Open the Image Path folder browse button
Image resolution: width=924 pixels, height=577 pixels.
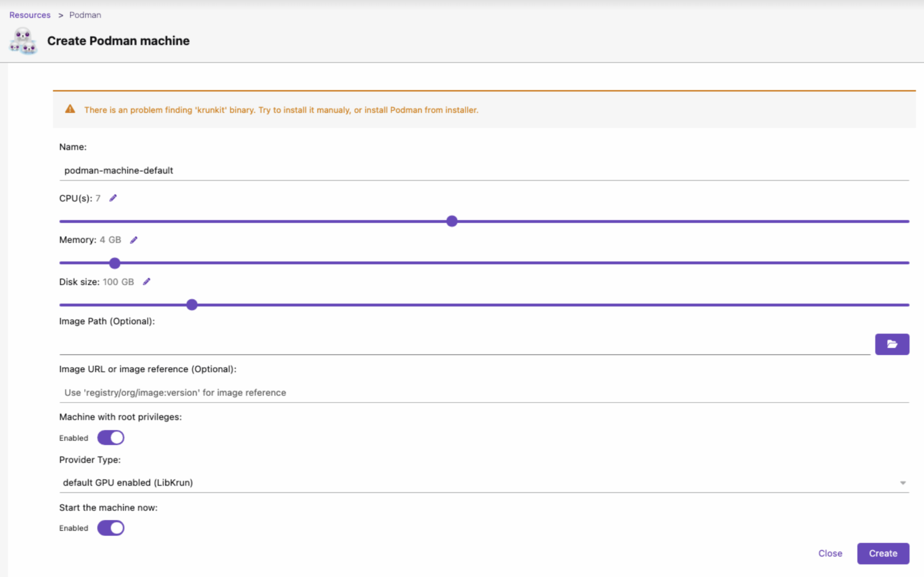point(891,344)
